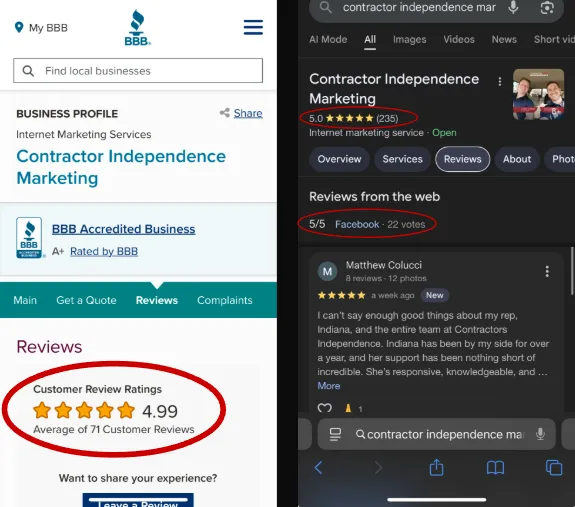Click My BBB text link
The width and height of the screenshot is (575, 507).
[48, 28]
